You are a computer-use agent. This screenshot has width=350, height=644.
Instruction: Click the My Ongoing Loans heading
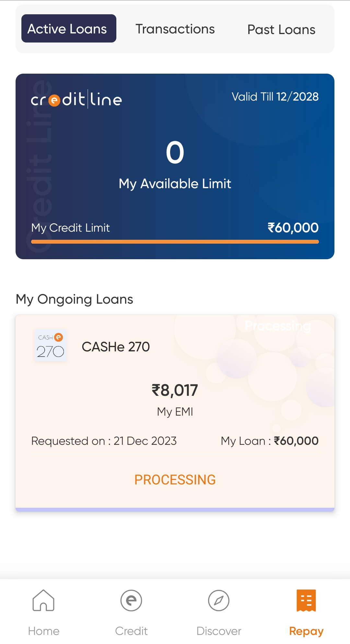point(75,299)
